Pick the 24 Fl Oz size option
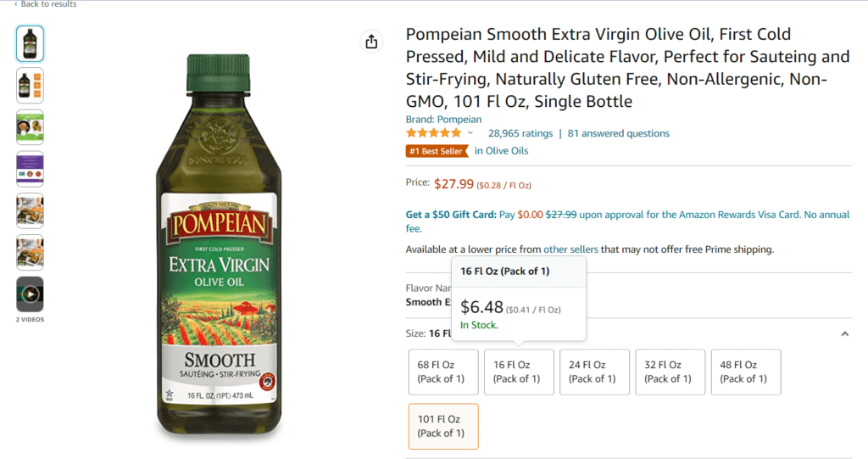Screen dimensions: 868x459 coord(594,372)
